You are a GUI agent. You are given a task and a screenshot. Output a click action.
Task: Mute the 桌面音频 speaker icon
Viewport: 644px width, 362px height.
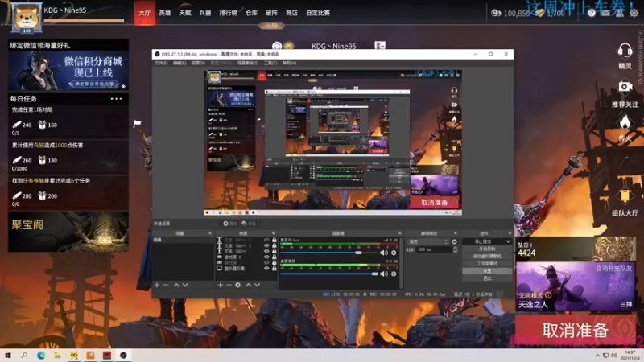384,274
